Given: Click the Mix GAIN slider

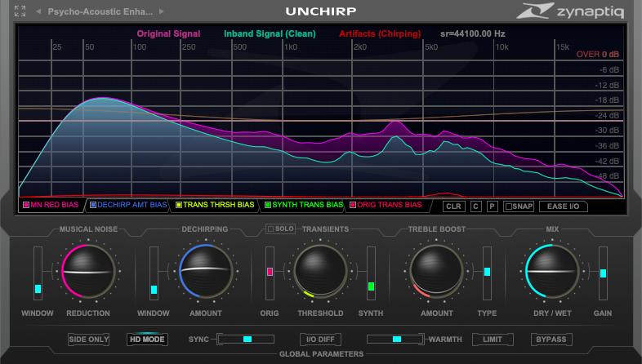Looking at the screenshot, I should point(603,273).
